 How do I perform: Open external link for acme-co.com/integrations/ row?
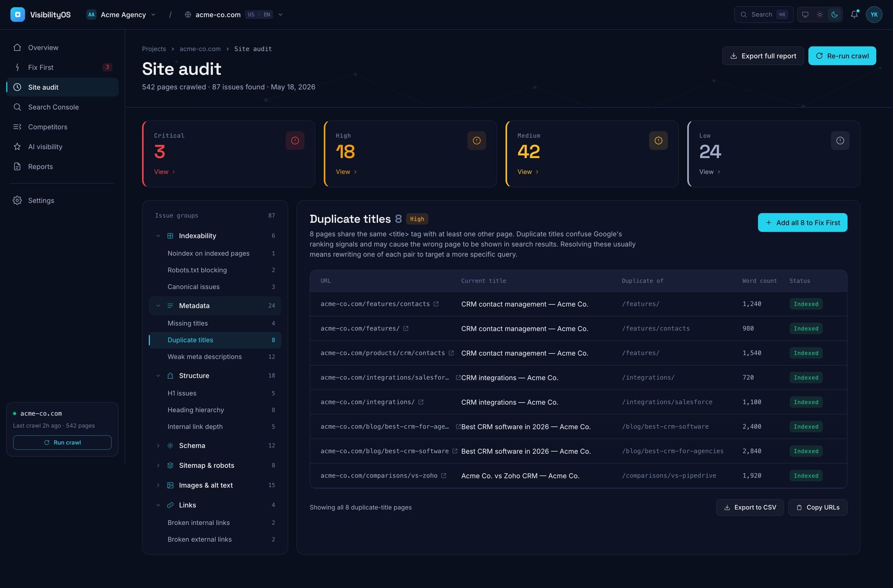pyautogui.click(x=420, y=402)
